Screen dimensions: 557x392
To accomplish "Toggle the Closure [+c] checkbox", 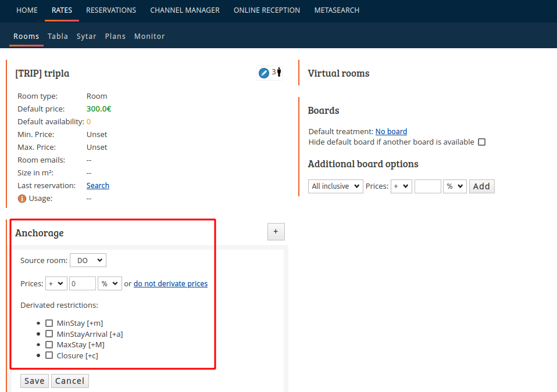I will [49, 355].
